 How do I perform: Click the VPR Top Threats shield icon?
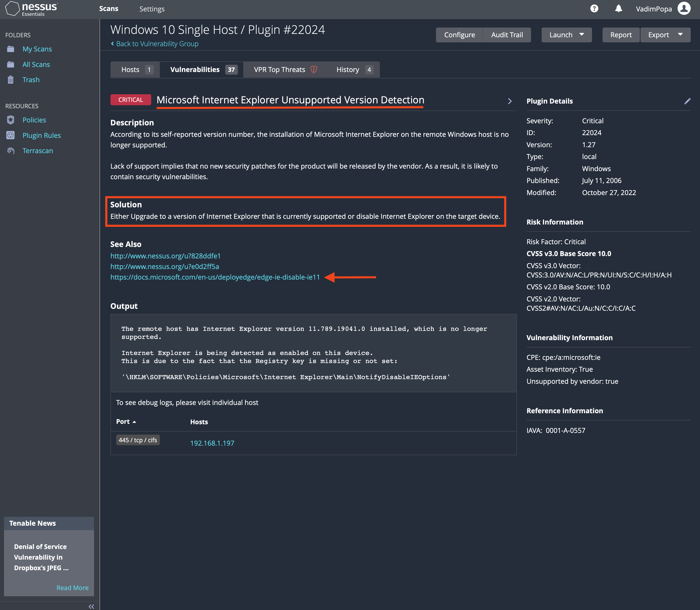313,69
